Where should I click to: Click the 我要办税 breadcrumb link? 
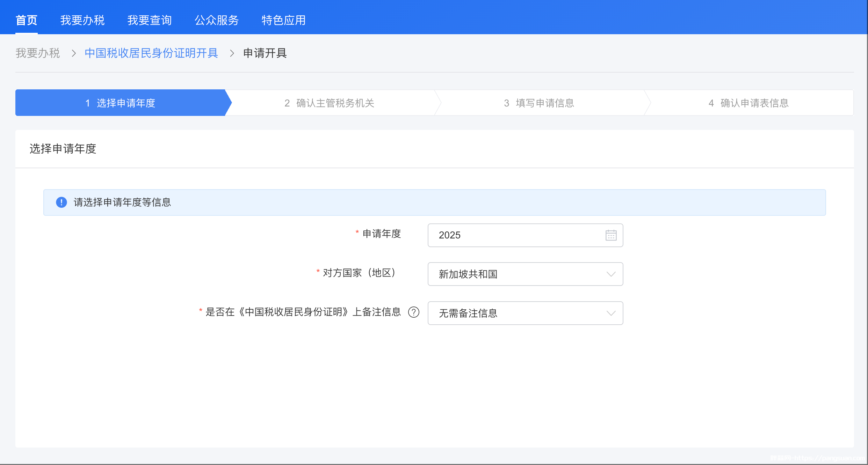38,53
